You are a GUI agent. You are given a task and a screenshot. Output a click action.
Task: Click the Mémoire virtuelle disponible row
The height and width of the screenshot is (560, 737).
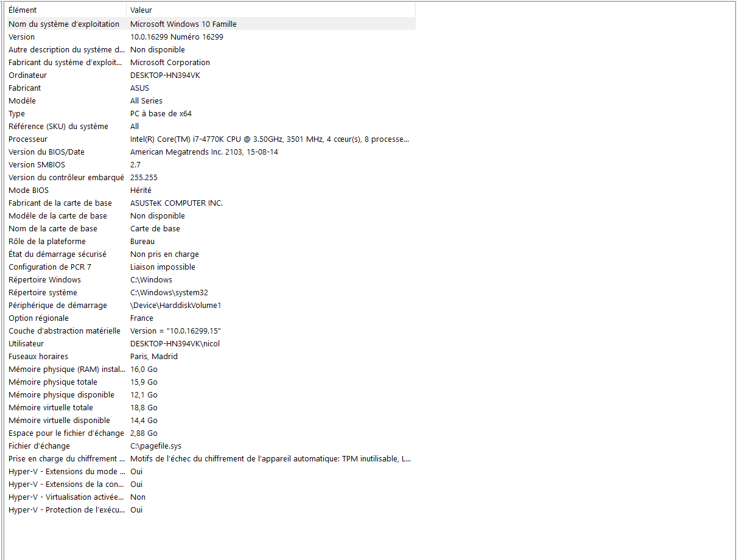tap(211, 420)
